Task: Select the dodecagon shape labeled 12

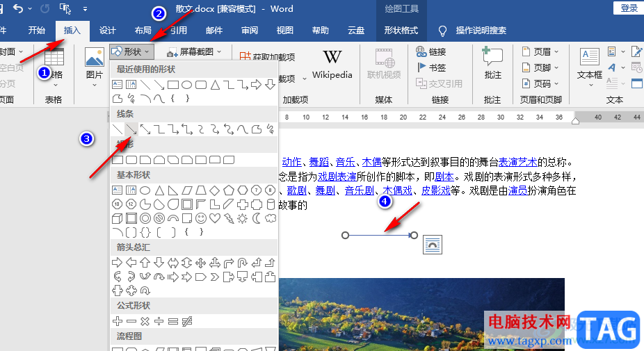Action: click(x=131, y=204)
